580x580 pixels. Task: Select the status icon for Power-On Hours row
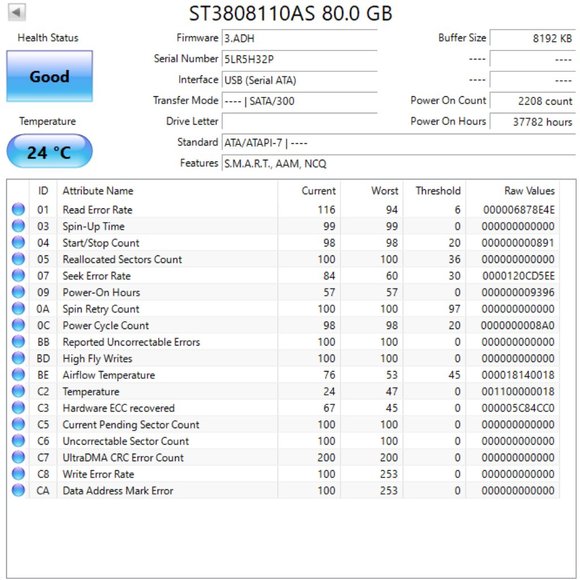[x=18, y=292]
